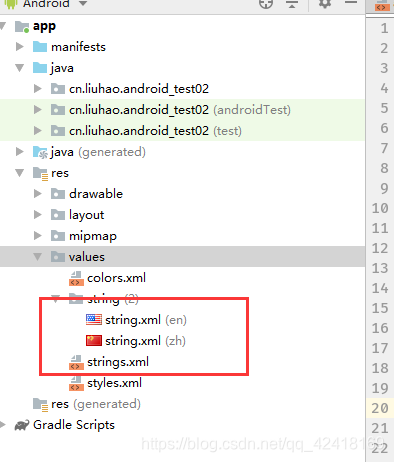Select Gradle Scripts label
Image resolution: width=394 pixels, height=462 pixels.
tap(74, 425)
